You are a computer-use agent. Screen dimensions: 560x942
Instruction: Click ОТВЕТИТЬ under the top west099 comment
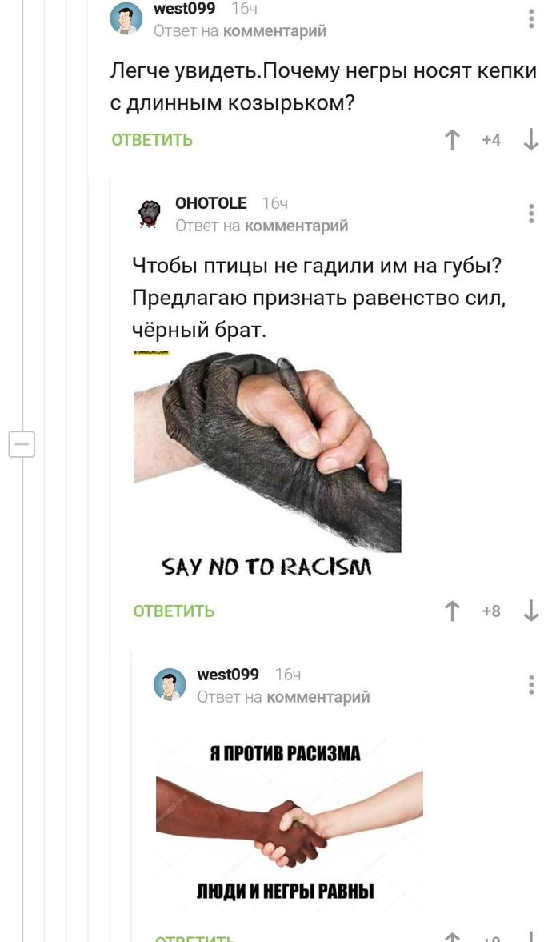tap(152, 140)
